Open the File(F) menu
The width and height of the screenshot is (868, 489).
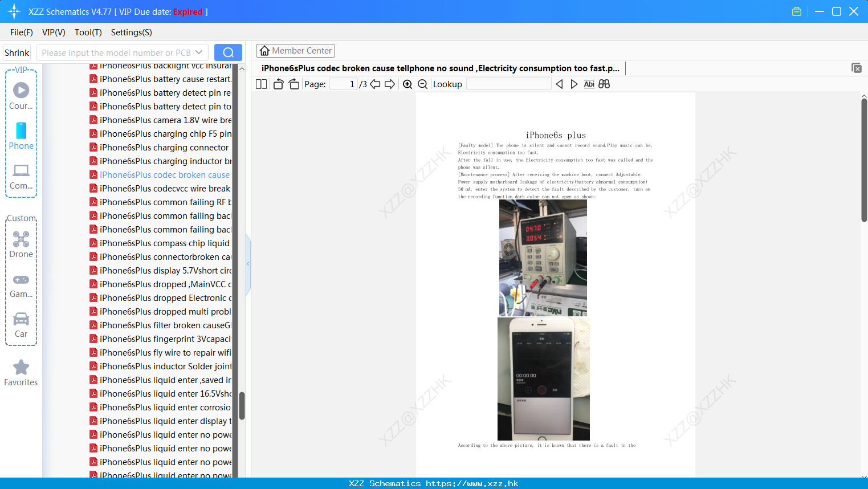coord(22,32)
